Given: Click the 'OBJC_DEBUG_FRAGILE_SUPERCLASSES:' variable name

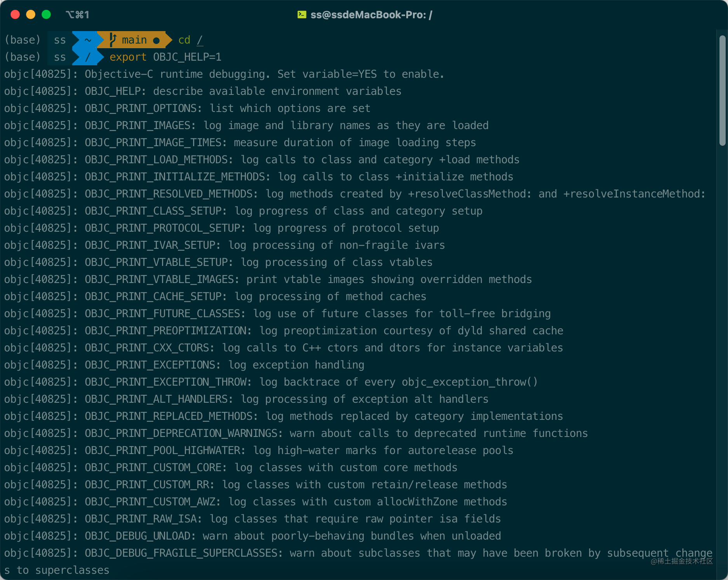Looking at the screenshot, I should click(184, 553).
